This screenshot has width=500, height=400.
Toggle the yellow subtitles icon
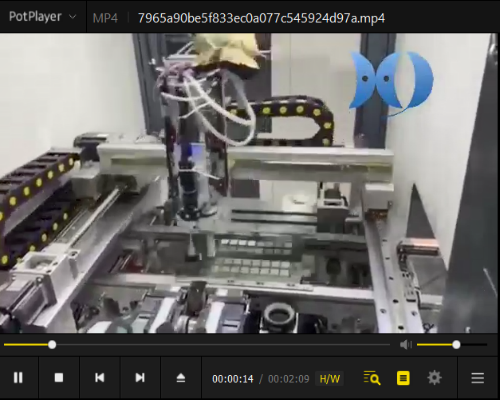pyautogui.click(x=403, y=378)
